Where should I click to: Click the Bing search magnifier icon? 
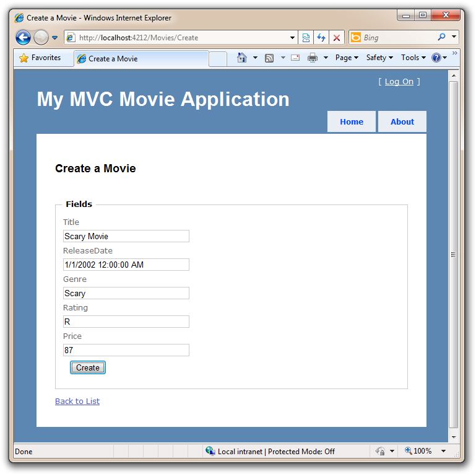pos(441,37)
